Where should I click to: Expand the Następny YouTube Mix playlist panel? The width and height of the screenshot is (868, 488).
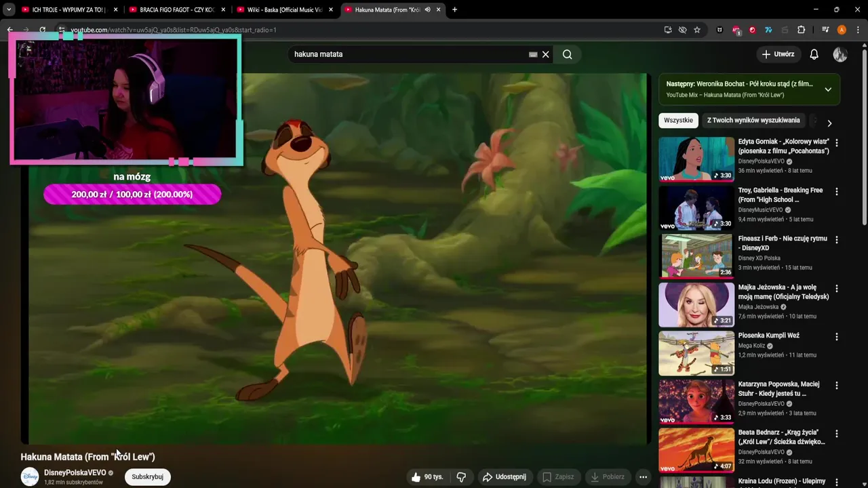[x=828, y=89]
